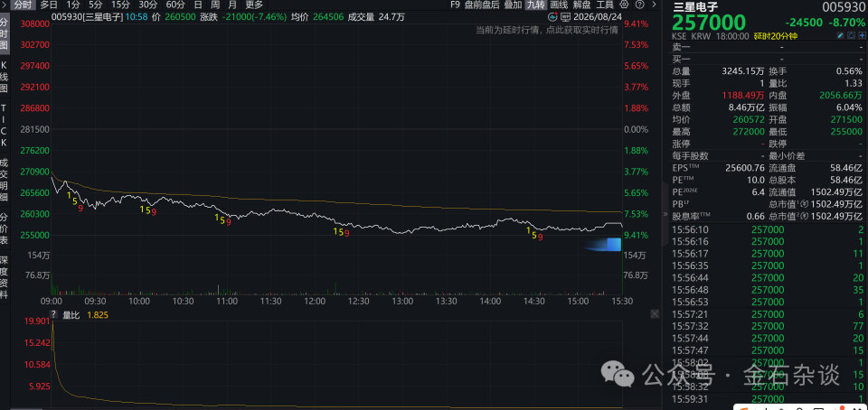Toggle the 九转 indicator
868x410 pixels.
[x=535, y=5]
